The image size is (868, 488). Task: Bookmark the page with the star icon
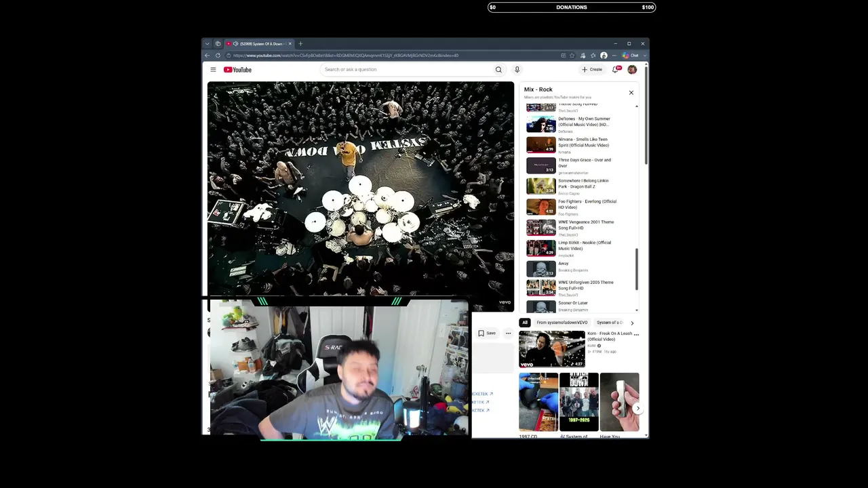[x=572, y=56]
